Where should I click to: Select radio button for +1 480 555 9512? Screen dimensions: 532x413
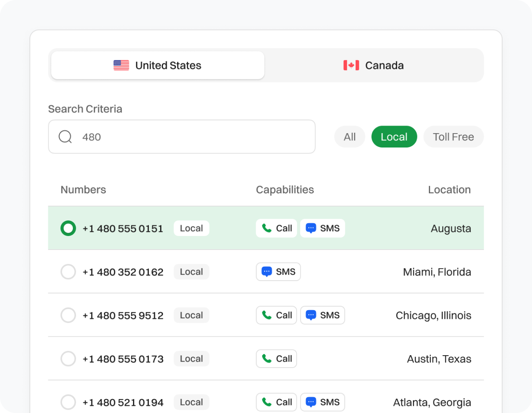pyautogui.click(x=68, y=315)
